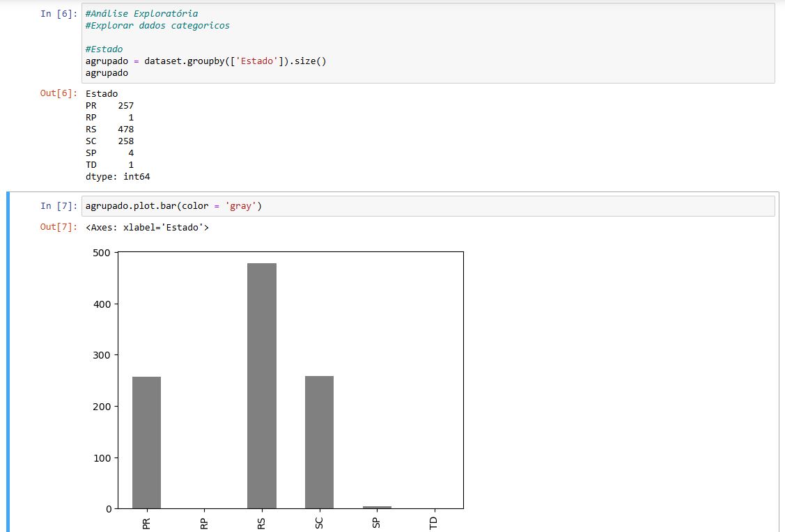Click the tall RS bar in chart
785x532 pixels.
tap(261, 386)
